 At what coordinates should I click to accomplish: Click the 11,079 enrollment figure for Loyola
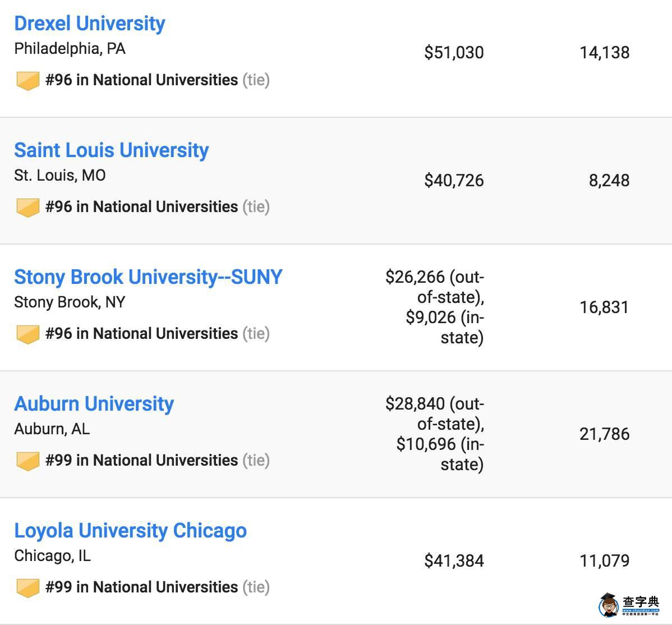(x=604, y=561)
